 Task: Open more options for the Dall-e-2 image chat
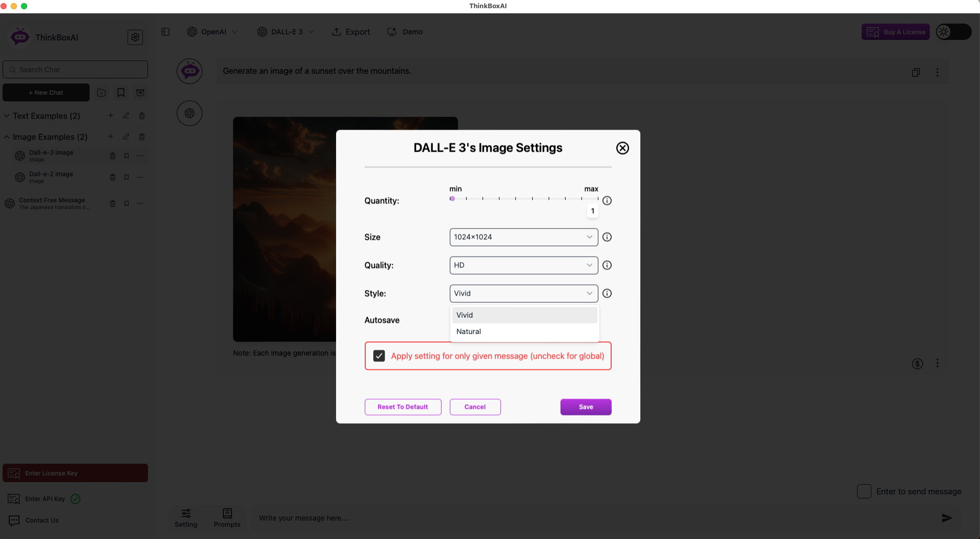[x=140, y=177]
